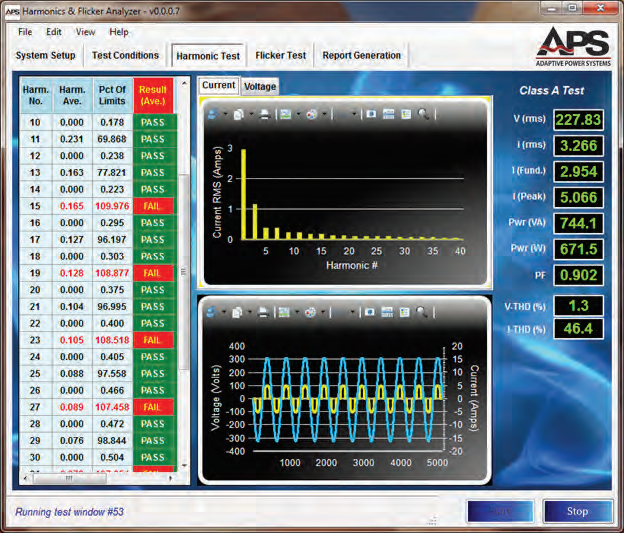Open save dropdown arrow in waveform chart toolbar

tap(223, 312)
